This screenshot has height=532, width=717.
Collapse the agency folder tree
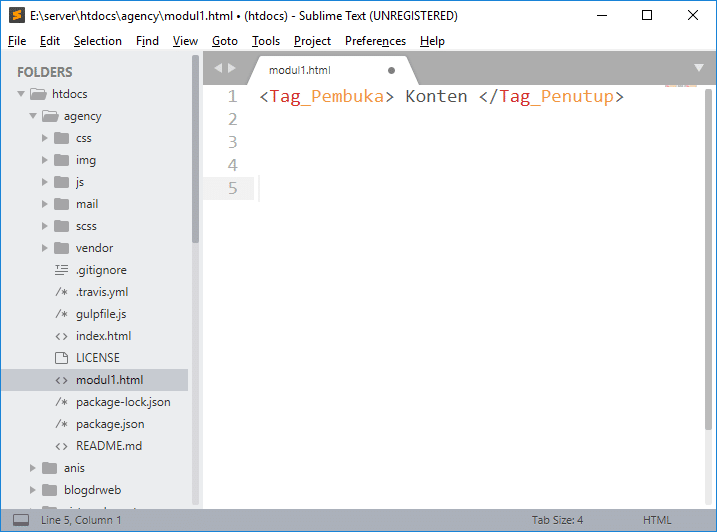[x=32, y=116]
